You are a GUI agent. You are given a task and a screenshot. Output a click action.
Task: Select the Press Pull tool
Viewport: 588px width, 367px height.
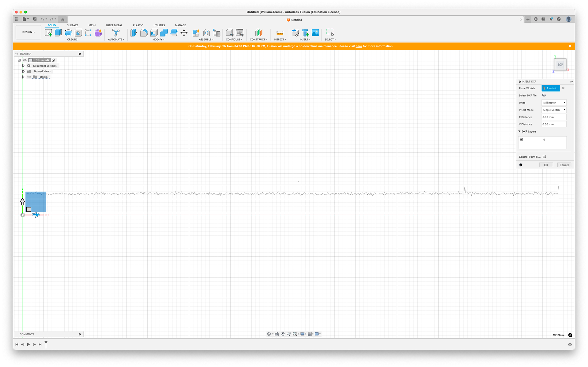[x=134, y=33]
